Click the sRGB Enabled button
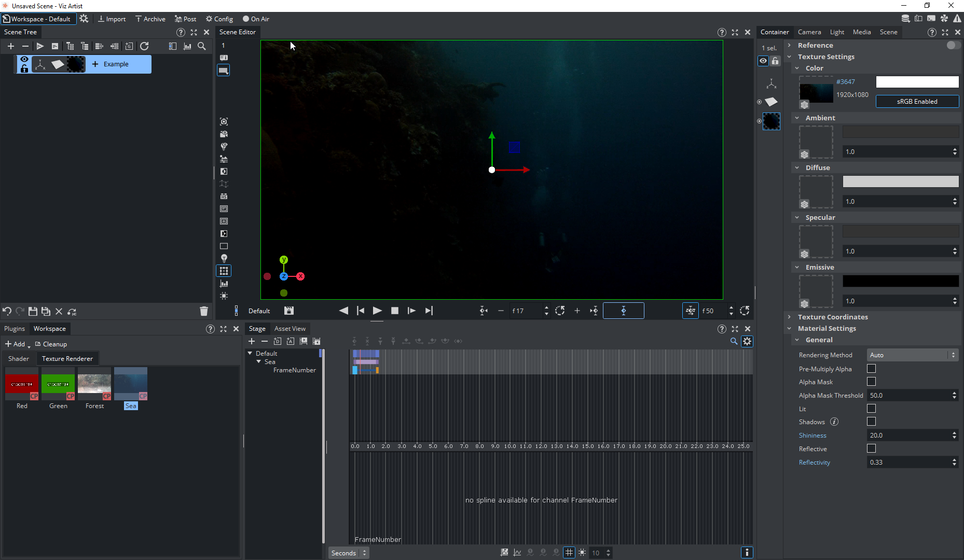Viewport: 964px width, 560px height. [x=917, y=102]
